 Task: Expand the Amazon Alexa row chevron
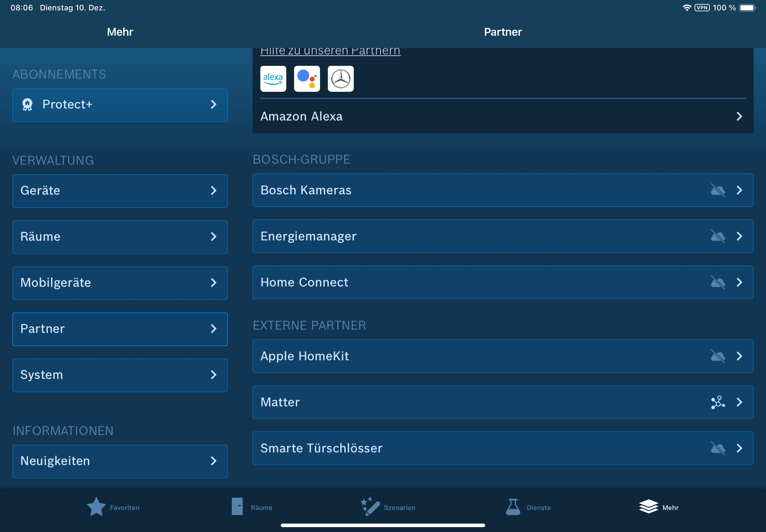[739, 116]
